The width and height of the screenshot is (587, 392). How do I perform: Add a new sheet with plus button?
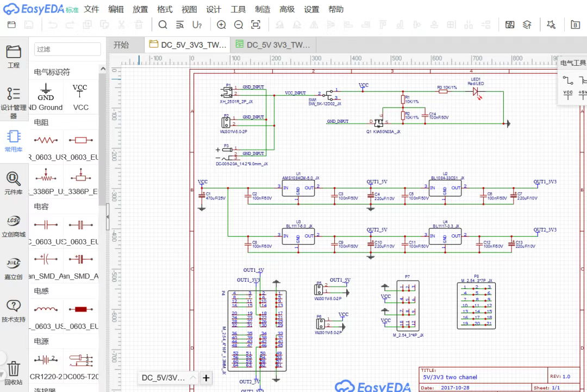pyautogui.click(x=207, y=377)
